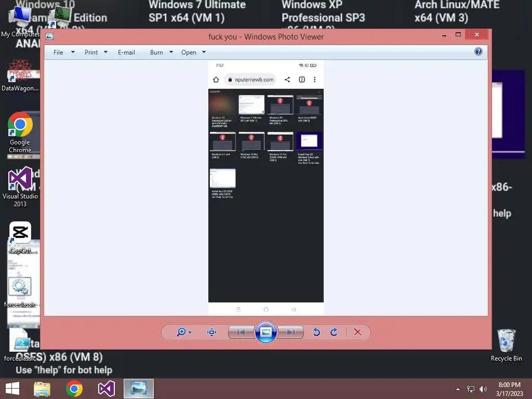Open the Windows Start button
The height and width of the screenshot is (399, 532).
click(12, 389)
